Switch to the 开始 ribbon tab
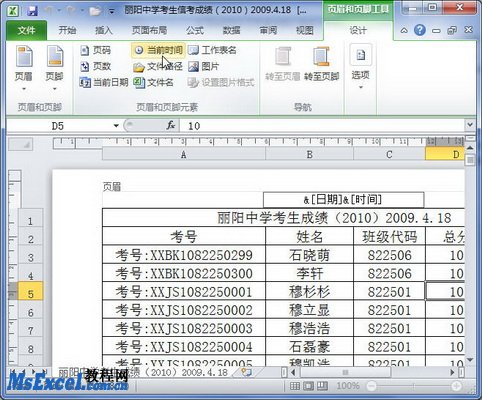 [x=67, y=30]
